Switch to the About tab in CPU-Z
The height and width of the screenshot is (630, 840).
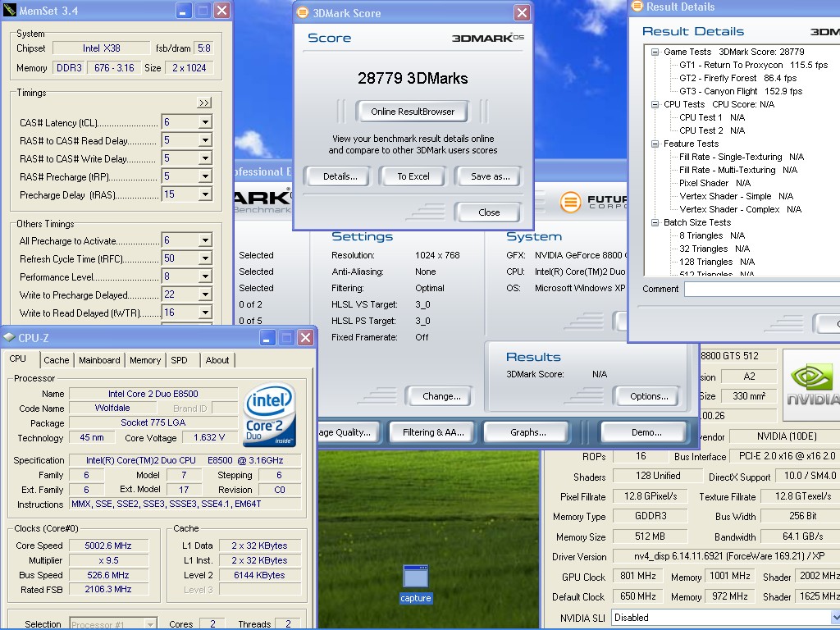(x=217, y=360)
